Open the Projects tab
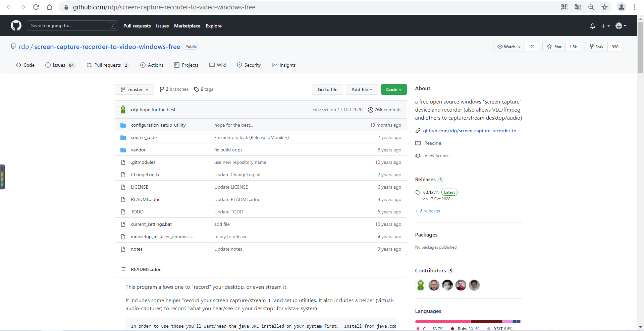The width and height of the screenshot is (644, 331). click(186, 65)
